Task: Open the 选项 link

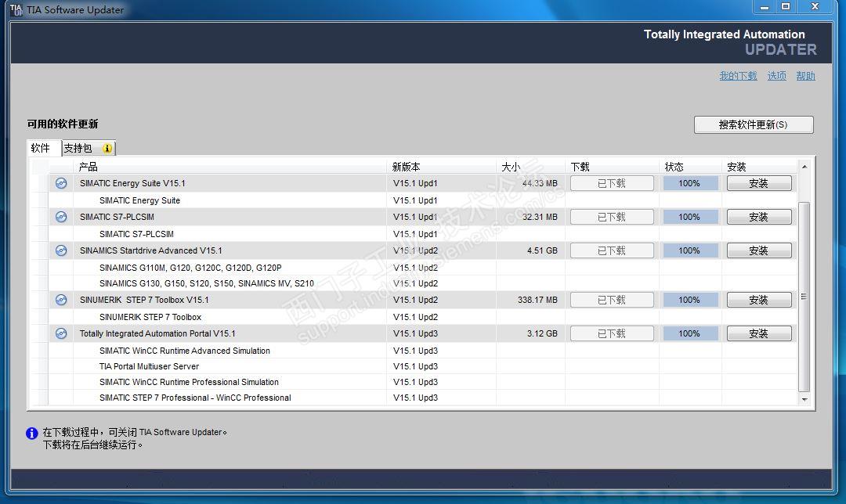Action: coord(777,76)
